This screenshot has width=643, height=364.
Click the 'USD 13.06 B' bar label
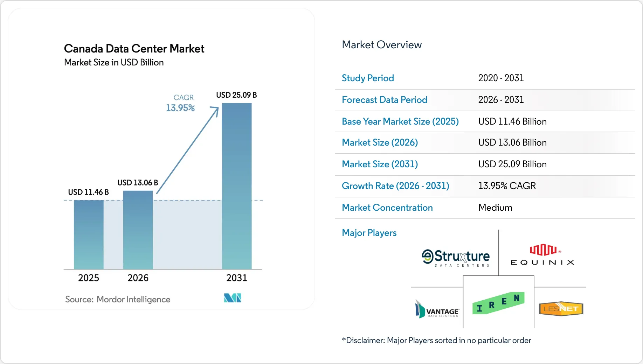[138, 183]
